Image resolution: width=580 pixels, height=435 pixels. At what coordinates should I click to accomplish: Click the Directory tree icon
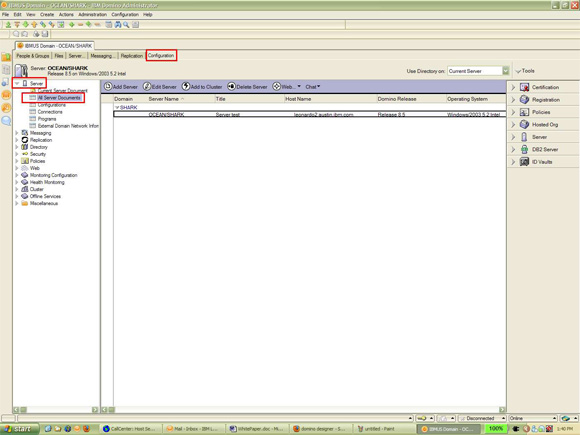tap(25, 147)
